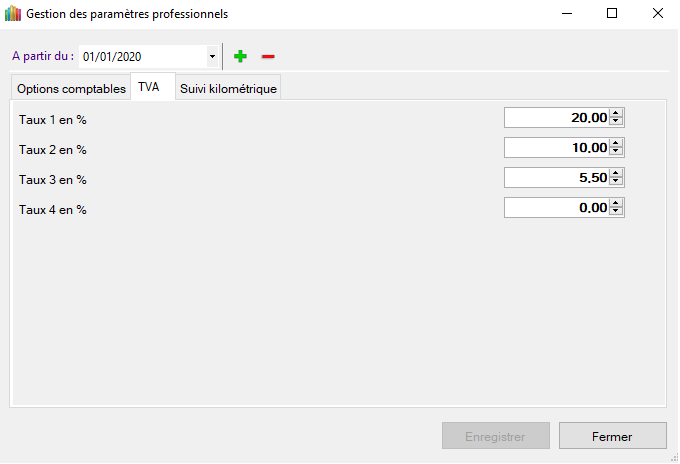
Task: Maximize the settings window
Action: [x=612, y=14]
